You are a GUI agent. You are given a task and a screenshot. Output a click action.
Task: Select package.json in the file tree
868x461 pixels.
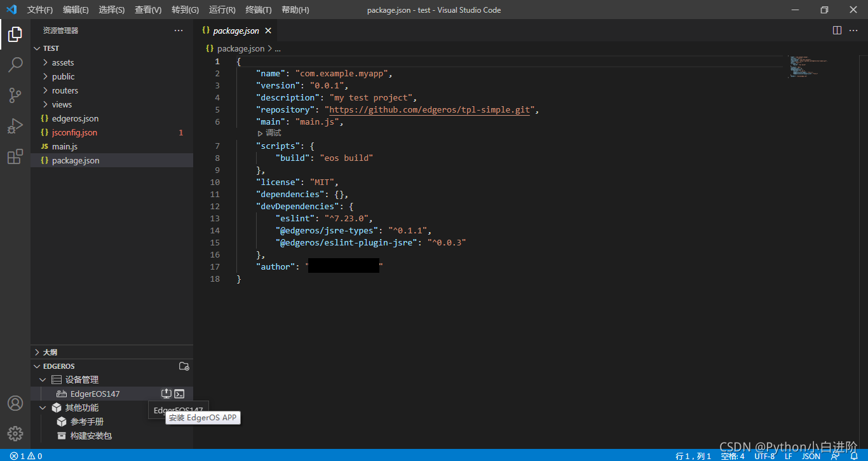coord(112,160)
